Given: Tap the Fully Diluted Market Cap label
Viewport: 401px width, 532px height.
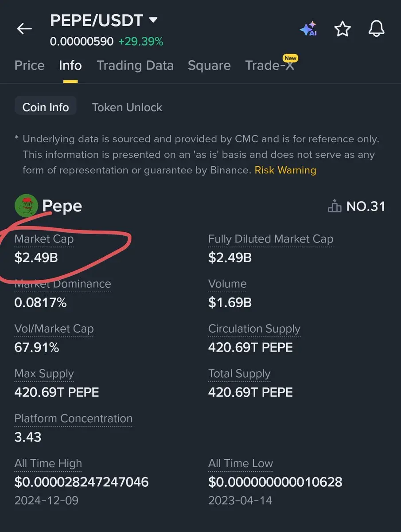Looking at the screenshot, I should [271, 239].
